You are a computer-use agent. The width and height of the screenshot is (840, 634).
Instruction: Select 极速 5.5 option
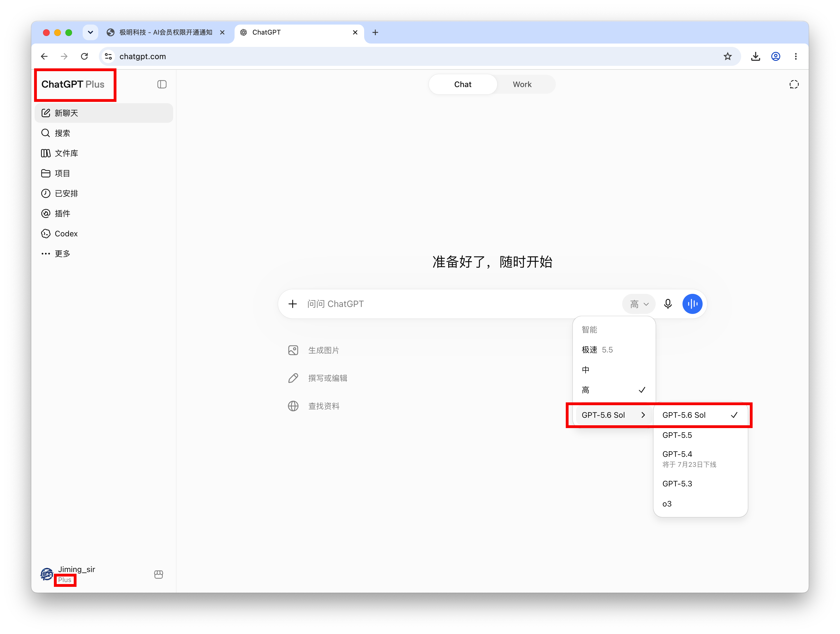(x=614, y=350)
